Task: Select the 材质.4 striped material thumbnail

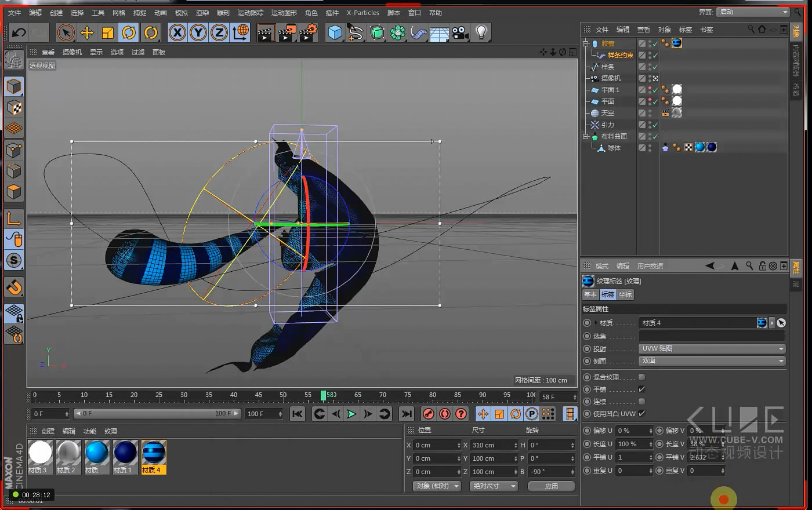Action: [x=154, y=453]
